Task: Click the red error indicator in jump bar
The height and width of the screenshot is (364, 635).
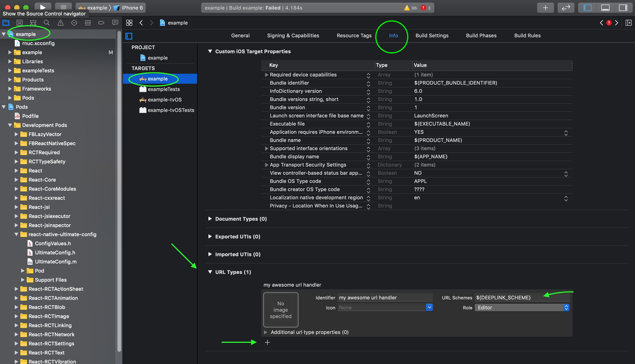Action: point(609,23)
